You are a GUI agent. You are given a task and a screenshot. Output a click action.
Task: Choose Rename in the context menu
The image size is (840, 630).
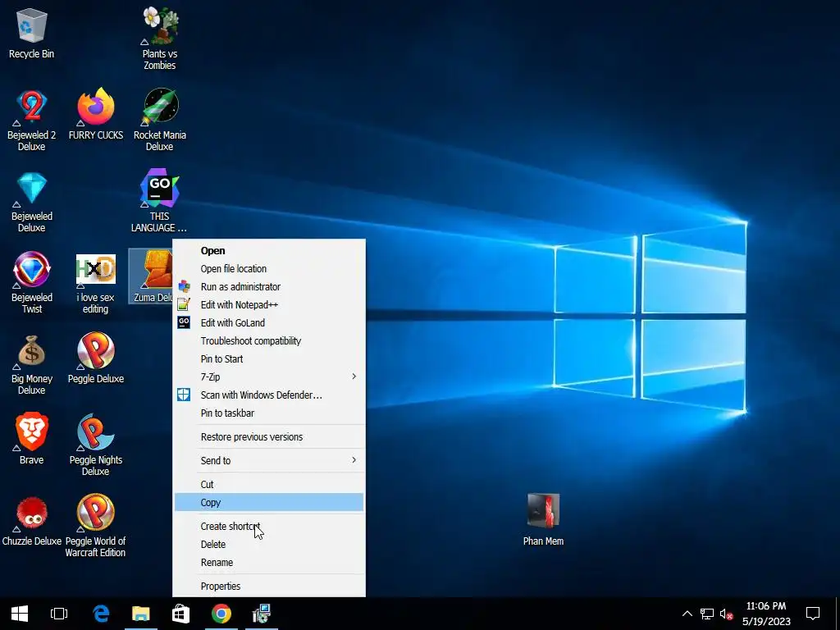click(x=269, y=563)
